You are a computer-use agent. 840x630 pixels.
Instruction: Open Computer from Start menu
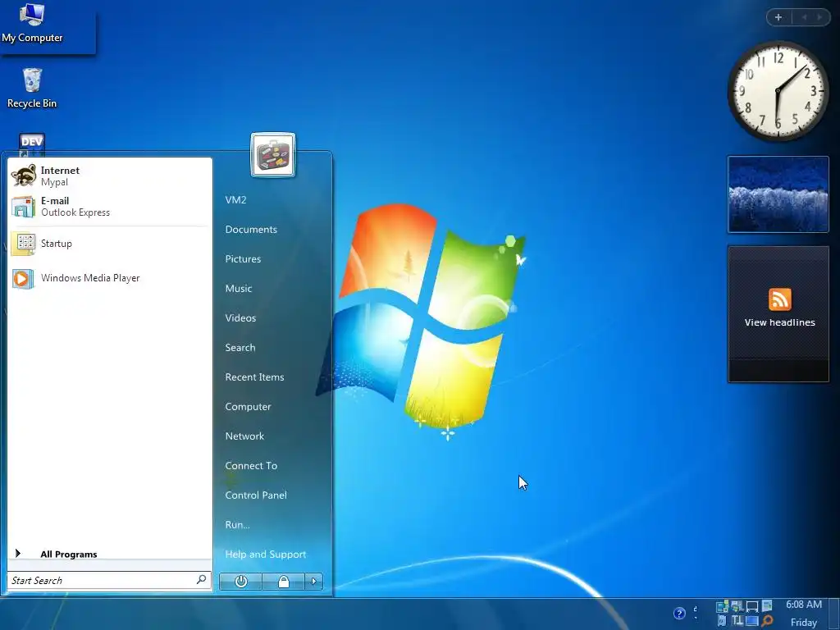point(248,406)
